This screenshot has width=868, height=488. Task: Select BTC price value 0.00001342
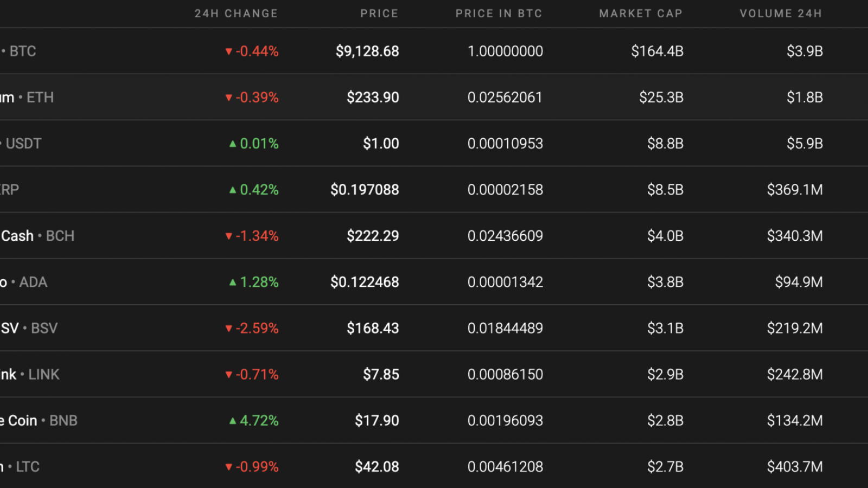tap(505, 281)
